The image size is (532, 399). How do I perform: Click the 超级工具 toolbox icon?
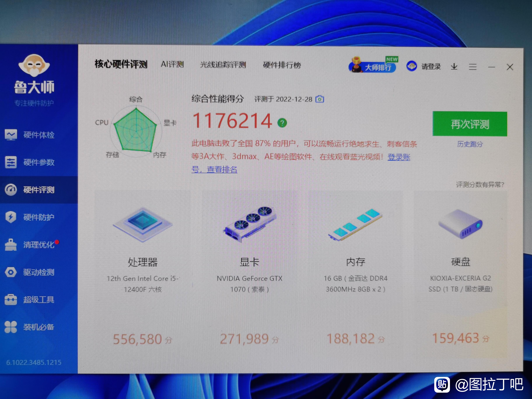(11, 300)
